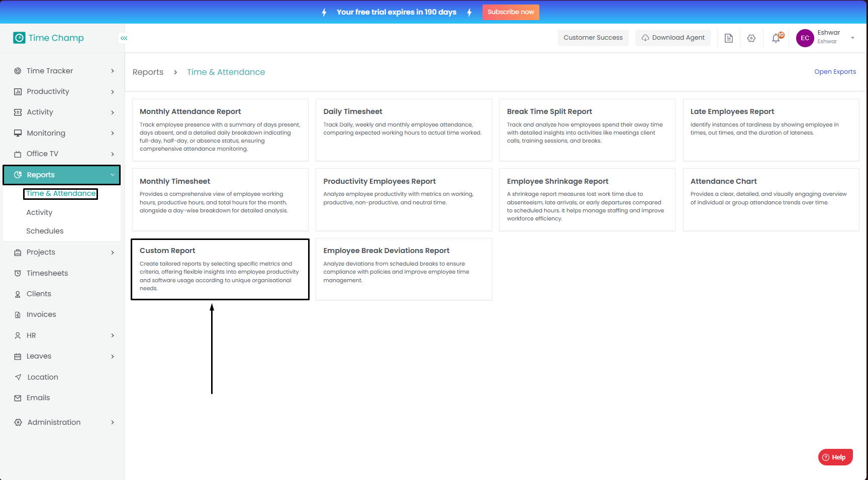Open the Late Employees Report card
The image size is (868, 480).
771,130
